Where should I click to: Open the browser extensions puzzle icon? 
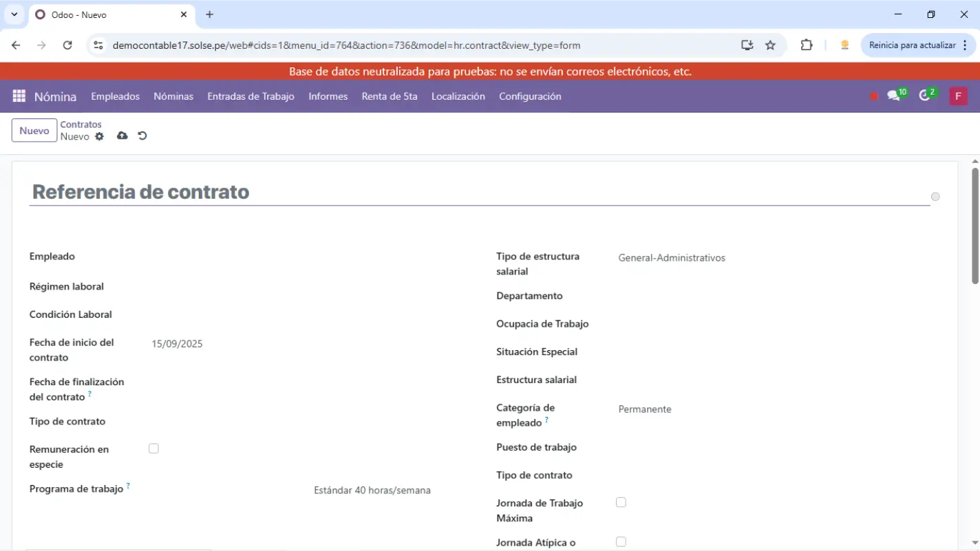pos(807,45)
